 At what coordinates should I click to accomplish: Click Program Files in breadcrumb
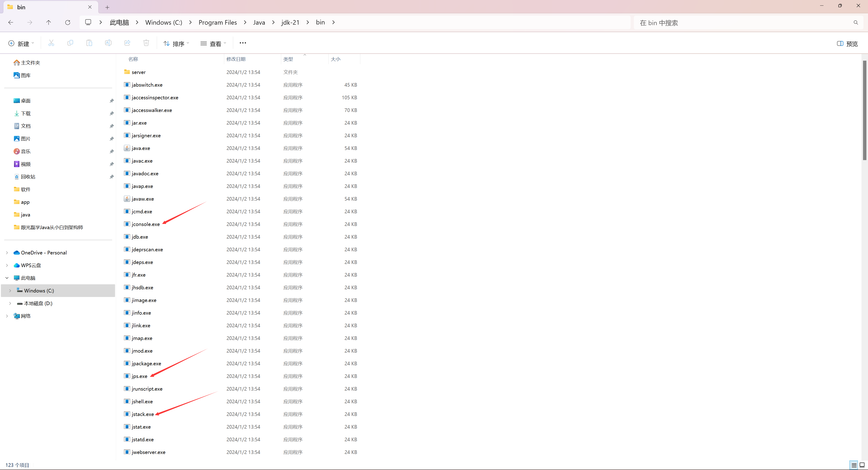coord(218,22)
